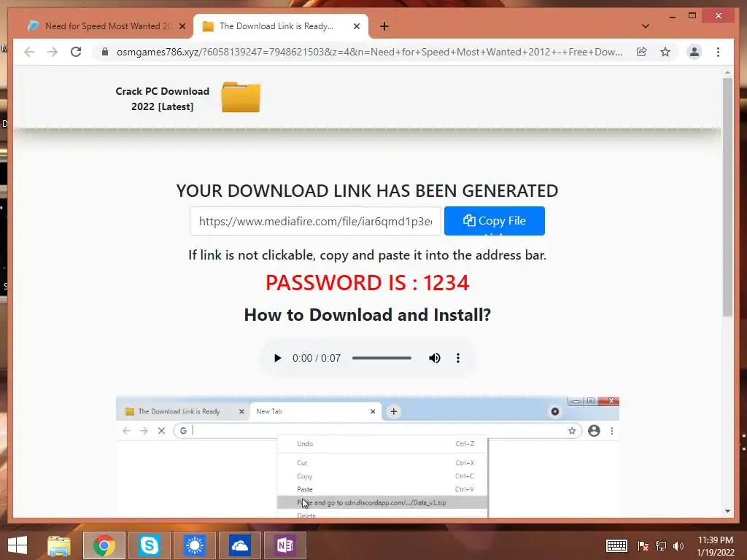Open system volume tray icon
747x560 pixels.
point(678,546)
